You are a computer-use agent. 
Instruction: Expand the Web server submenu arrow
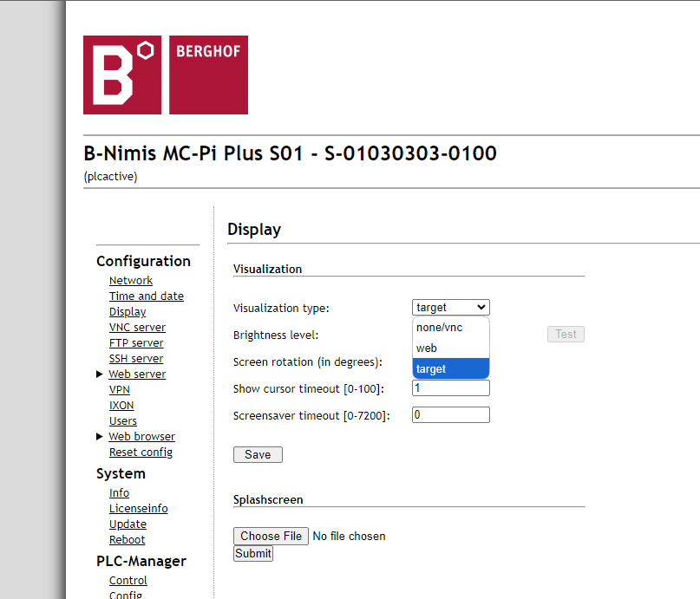point(100,374)
